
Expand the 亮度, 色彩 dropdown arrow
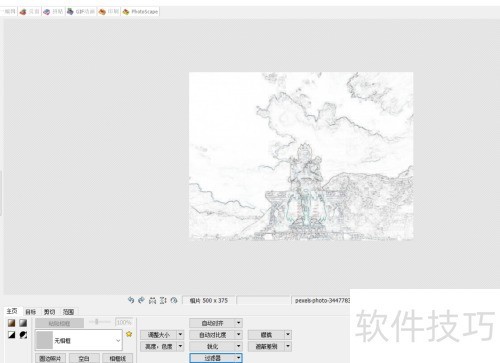[180, 346]
